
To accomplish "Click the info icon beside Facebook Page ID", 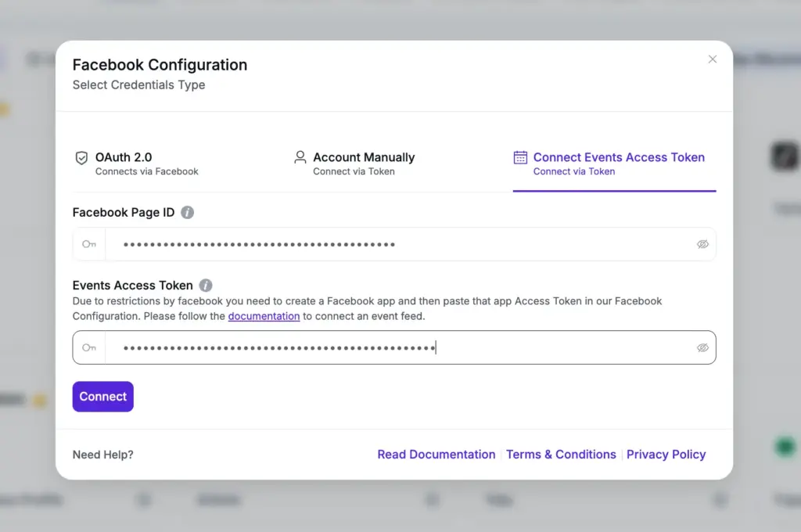I will point(188,212).
